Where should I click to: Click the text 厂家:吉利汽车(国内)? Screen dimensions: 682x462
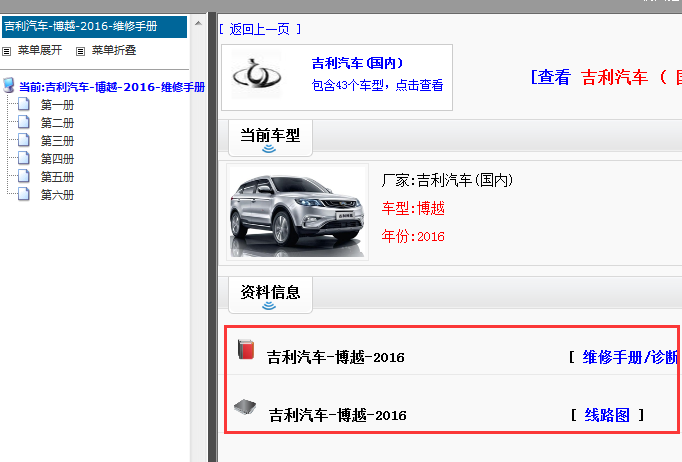click(x=447, y=180)
